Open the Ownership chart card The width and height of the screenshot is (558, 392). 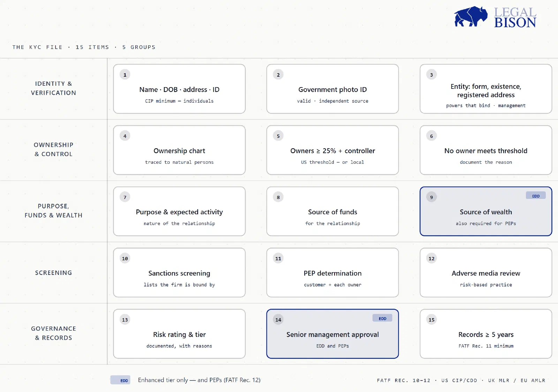tap(179, 150)
